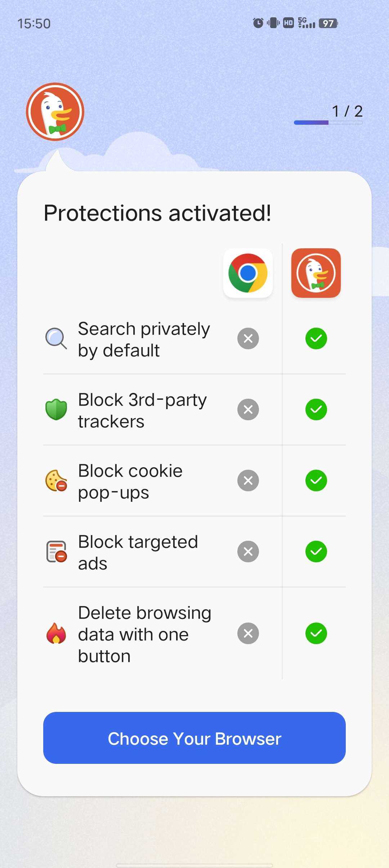Viewport: 389px width, 868px height.
Task: Tap the onboarding progress bar
Action: pyautogui.click(x=328, y=123)
